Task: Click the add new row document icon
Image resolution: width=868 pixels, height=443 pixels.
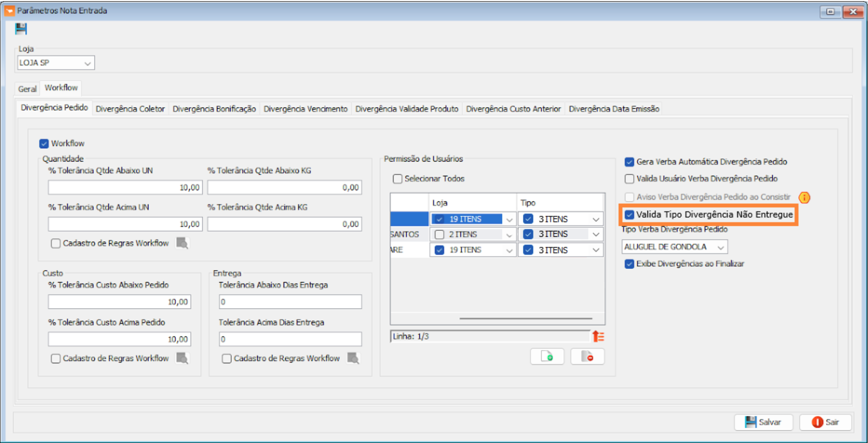Action: tap(547, 357)
